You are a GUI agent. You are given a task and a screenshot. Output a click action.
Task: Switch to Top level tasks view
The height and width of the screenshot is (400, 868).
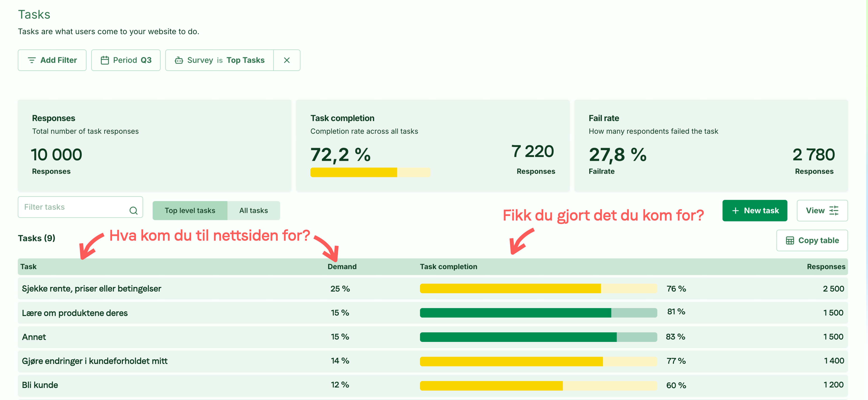tap(190, 211)
